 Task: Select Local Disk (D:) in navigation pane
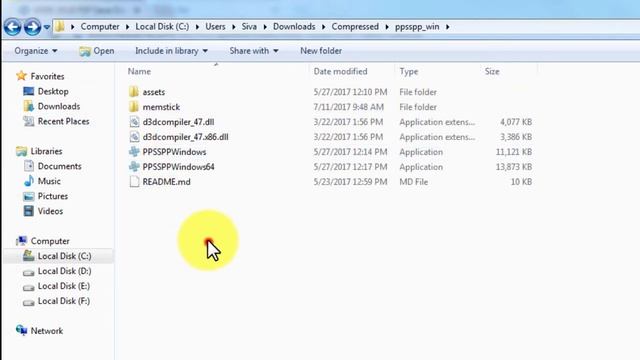(x=64, y=271)
